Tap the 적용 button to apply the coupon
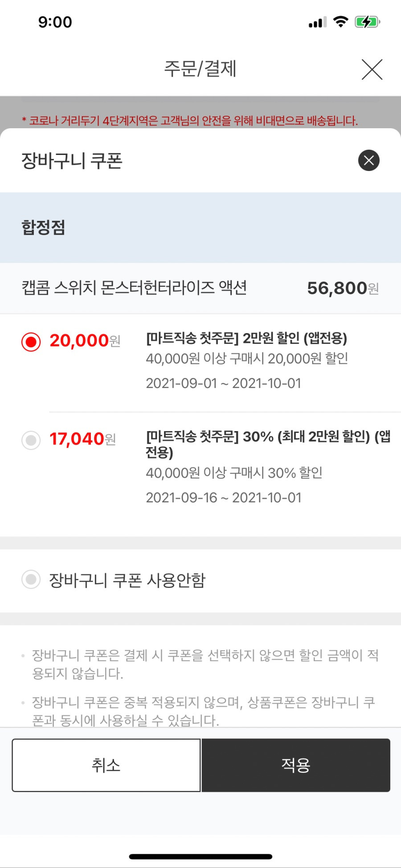The image size is (401, 868). point(296,765)
